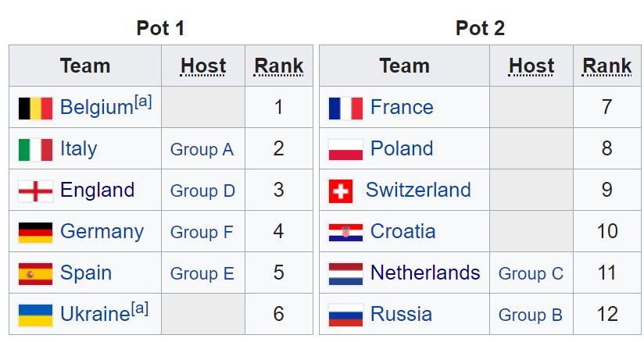This screenshot has height=342, width=644.
Task: Click the Spain flag icon
Action: point(35,273)
